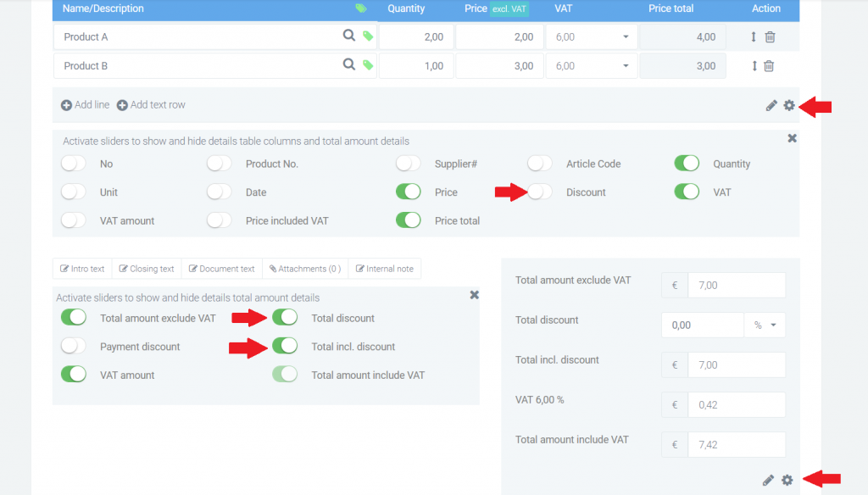Toggle VAT amount in the total amount details panel
Image resolution: width=868 pixels, height=495 pixels.
click(x=73, y=375)
